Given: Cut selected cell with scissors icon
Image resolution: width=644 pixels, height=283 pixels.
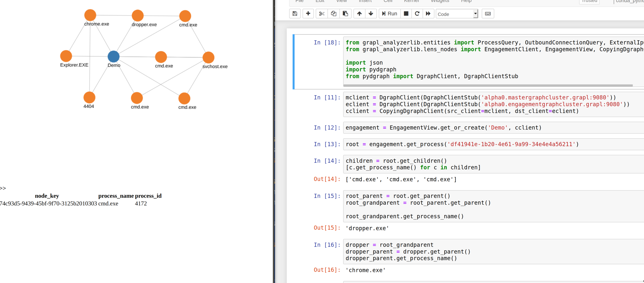Looking at the screenshot, I should click(x=321, y=14).
